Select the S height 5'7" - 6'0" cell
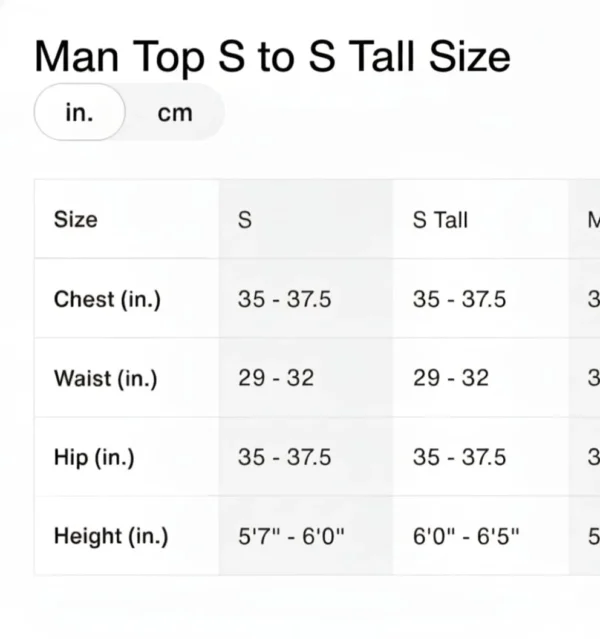 pos(291,536)
